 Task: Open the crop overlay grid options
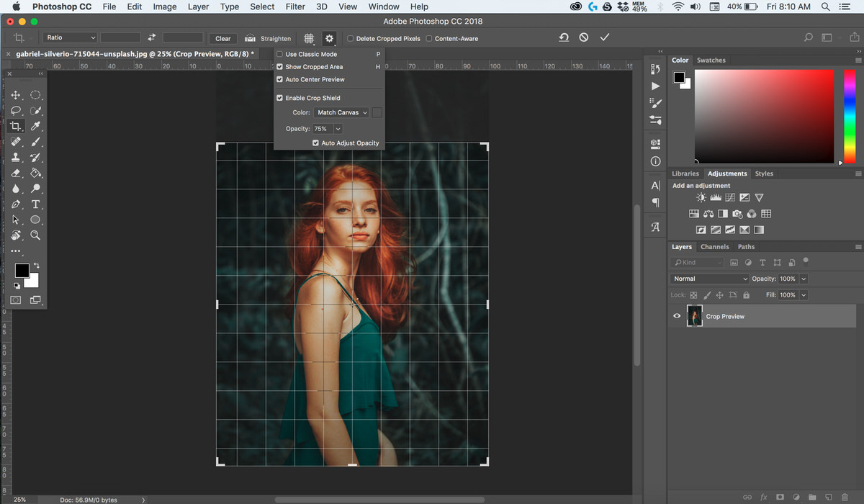click(309, 38)
